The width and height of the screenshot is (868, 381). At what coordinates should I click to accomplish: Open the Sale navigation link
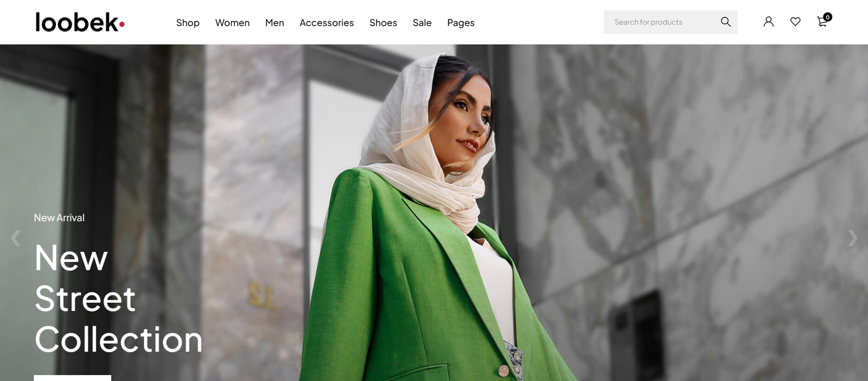422,23
